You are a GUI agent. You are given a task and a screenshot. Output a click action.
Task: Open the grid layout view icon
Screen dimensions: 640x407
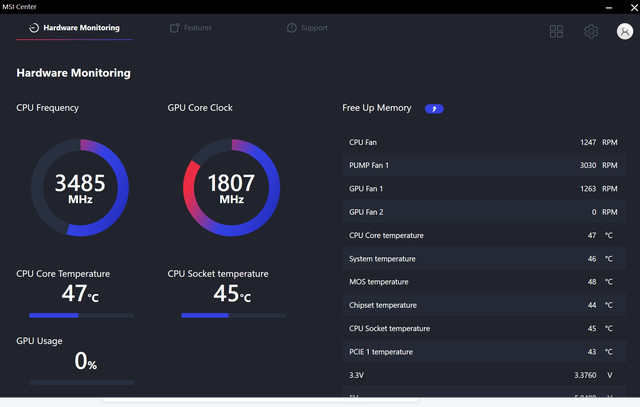point(556,31)
